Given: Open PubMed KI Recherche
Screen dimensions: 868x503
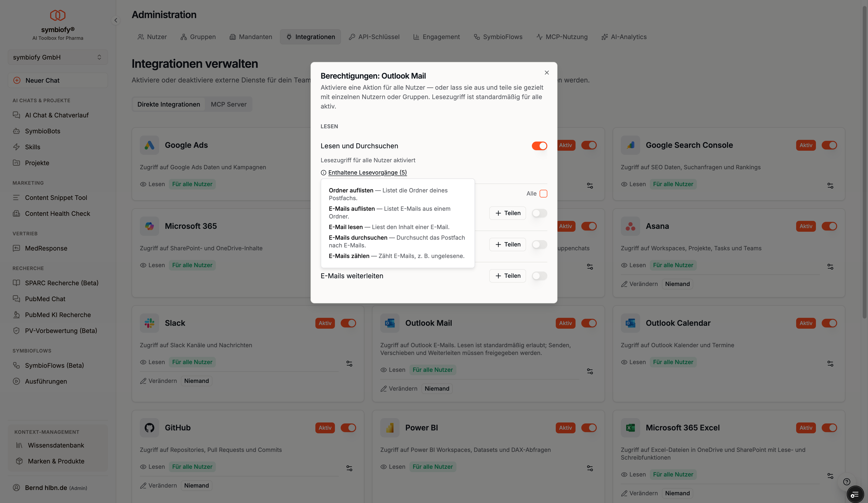Looking at the screenshot, I should [x=58, y=314].
